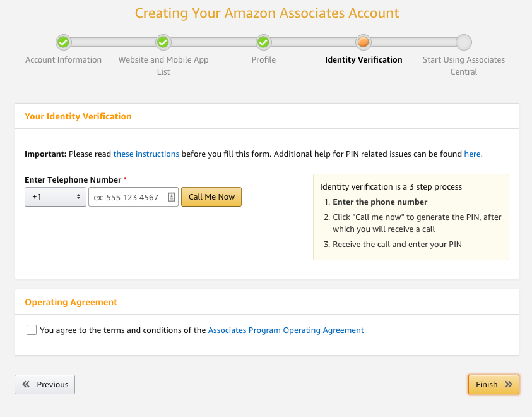532x417 pixels.
Task: Open the PIN help 'here' link
Action: click(x=472, y=154)
